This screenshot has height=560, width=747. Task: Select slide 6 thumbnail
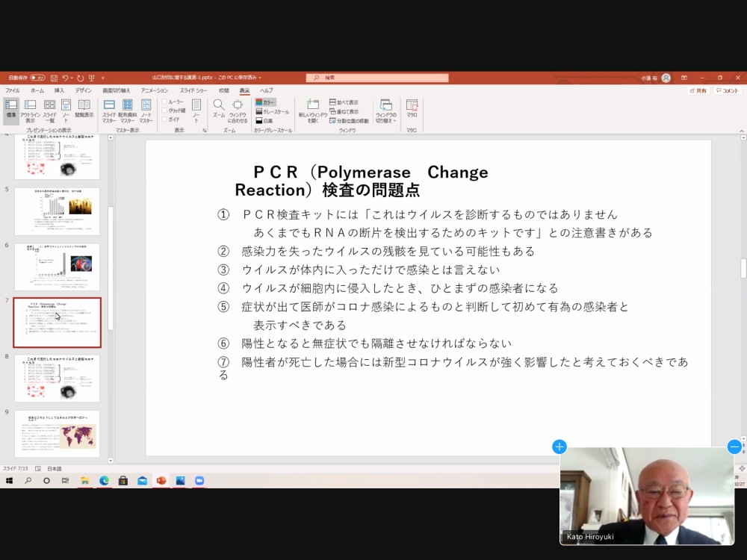(58, 267)
